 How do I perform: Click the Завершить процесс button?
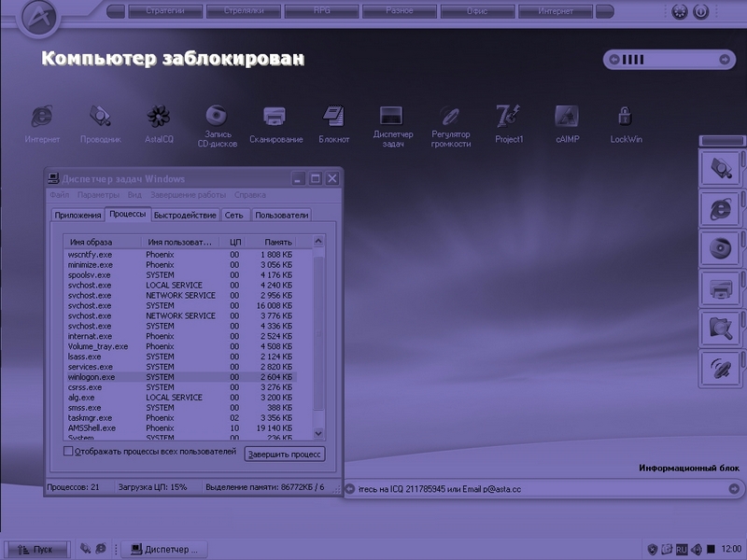click(x=285, y=455)
